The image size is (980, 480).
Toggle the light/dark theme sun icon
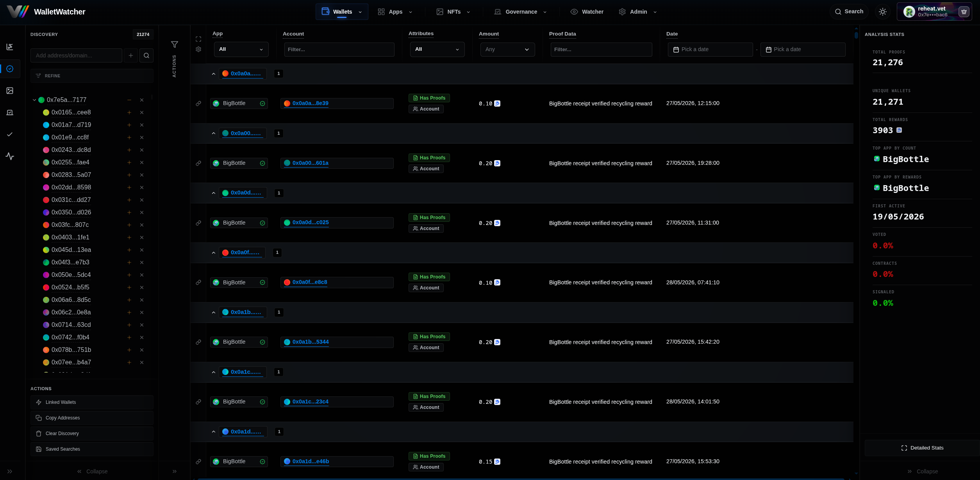tap(882, 12)
